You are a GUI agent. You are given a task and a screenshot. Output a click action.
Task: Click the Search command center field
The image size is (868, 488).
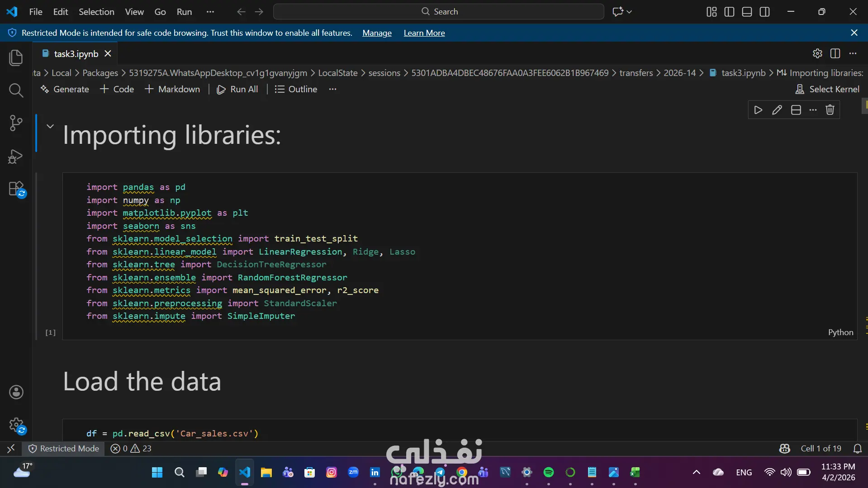[438, 12]
